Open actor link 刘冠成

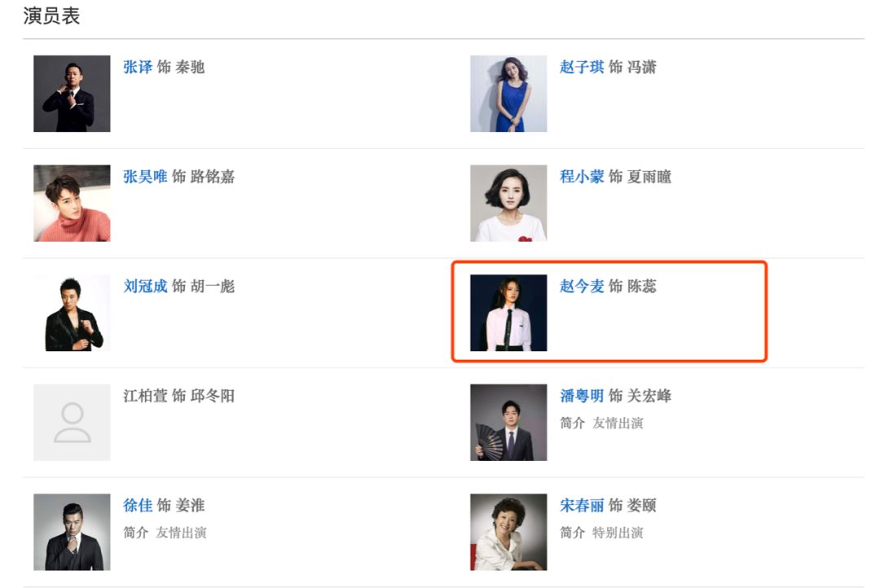coord(145,286)
